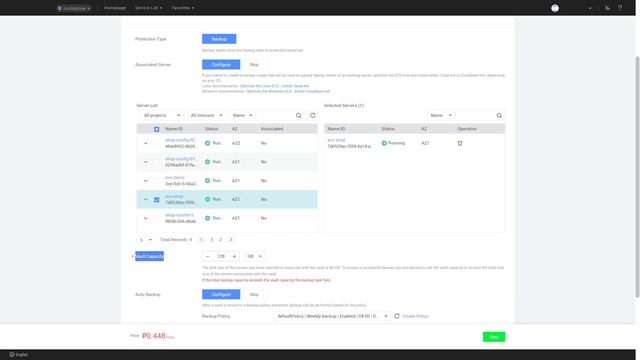Open the Service List menu
The image size is (640, 360).
pyautogui.click(x=149, y=8)
